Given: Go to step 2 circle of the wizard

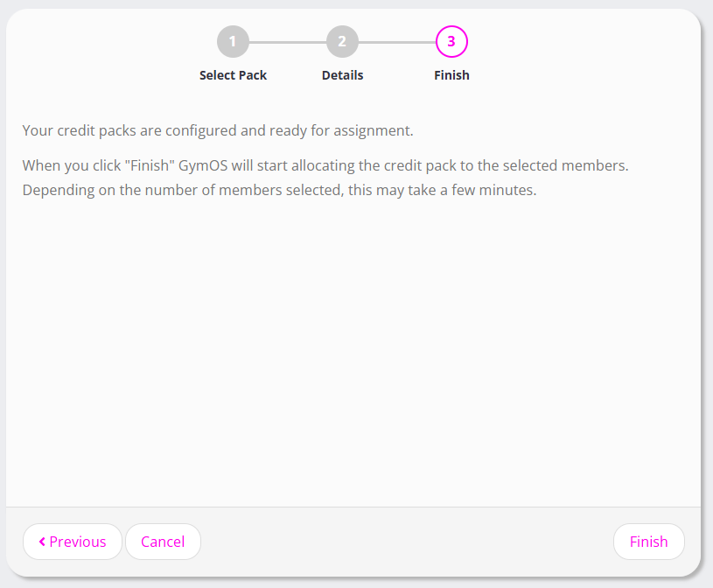Looking at the screenshot, I should click(342, 41).
